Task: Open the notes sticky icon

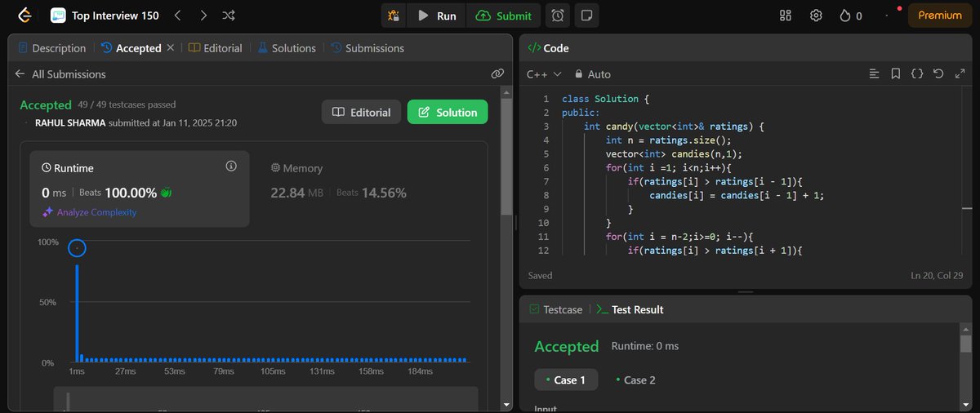Action: 586,16
